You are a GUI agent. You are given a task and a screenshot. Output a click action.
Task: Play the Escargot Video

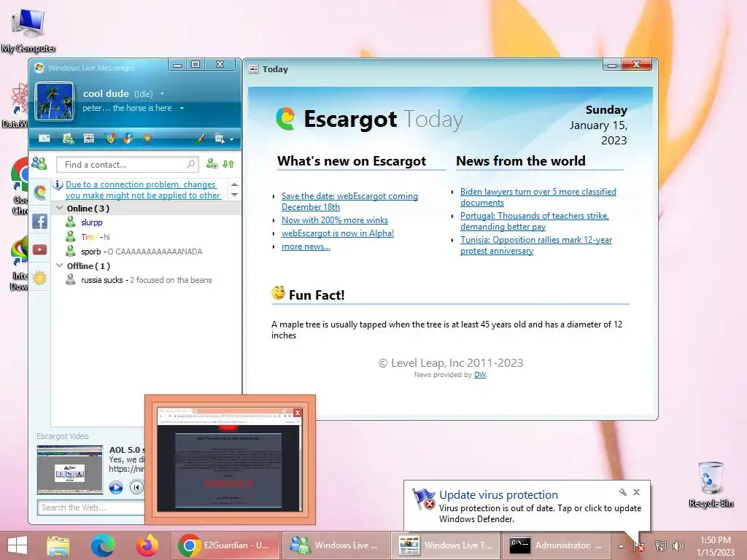click(116, 488)
